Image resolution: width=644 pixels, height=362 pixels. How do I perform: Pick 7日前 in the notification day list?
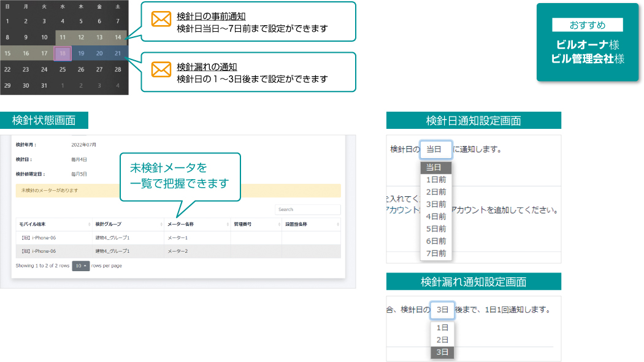coord(435,253)
